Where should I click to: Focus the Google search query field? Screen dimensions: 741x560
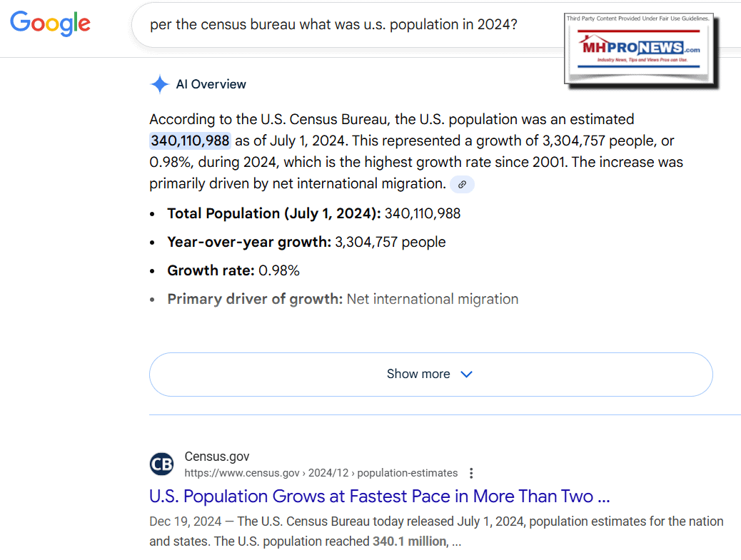pyautogui.click(x=343, y=24)
